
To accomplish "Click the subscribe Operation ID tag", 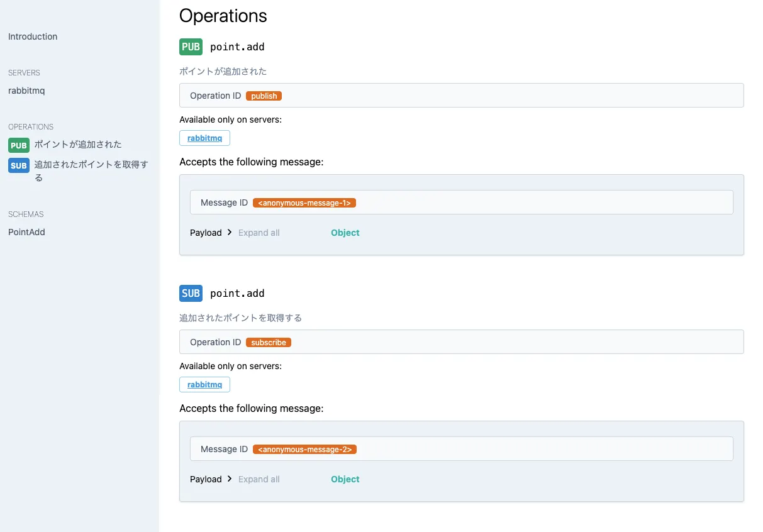I will click(269, 342).
